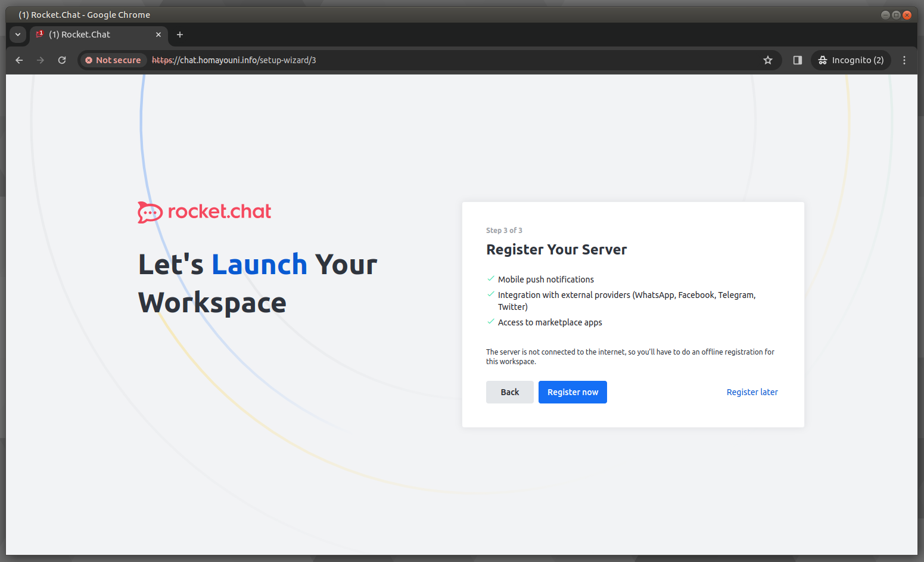Click the Rocket.Chat logo
The image size is (924, 562).
coord(204,212)
